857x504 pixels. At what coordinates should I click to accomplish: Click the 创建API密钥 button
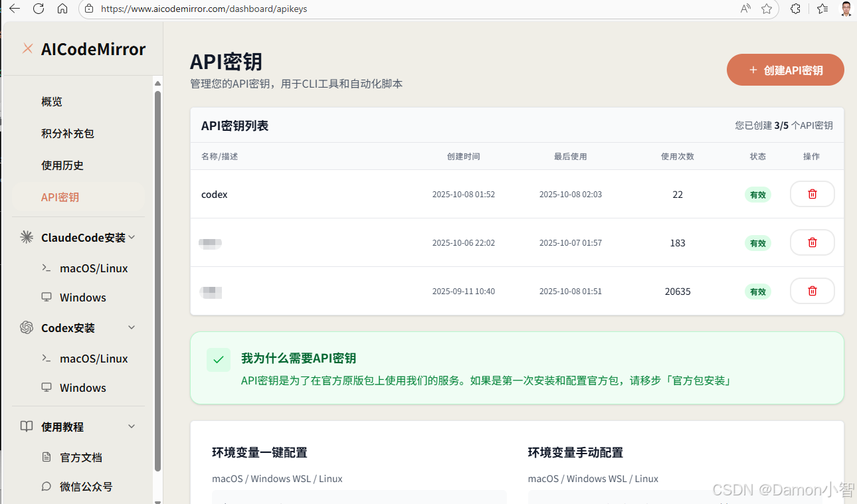point(785,70)
